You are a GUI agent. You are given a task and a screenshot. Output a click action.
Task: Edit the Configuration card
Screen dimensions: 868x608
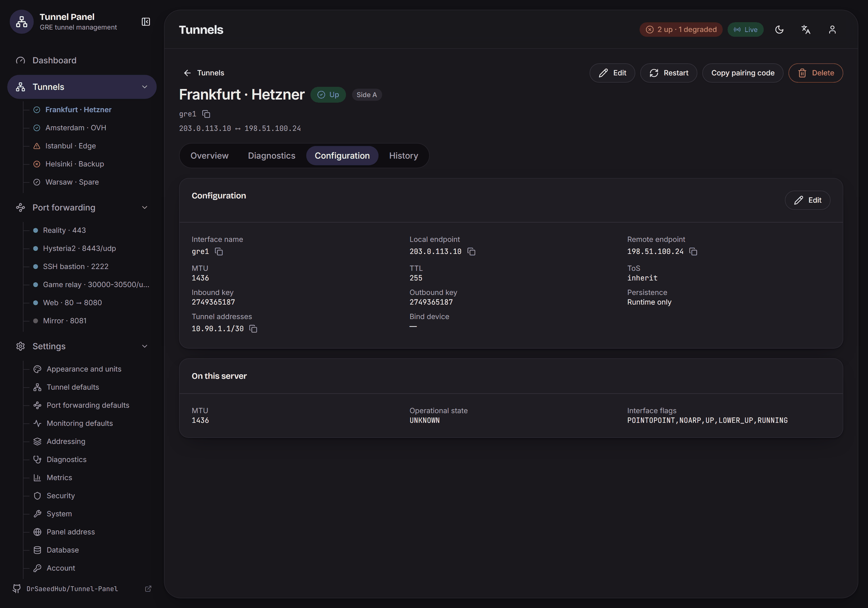point(807,200)
